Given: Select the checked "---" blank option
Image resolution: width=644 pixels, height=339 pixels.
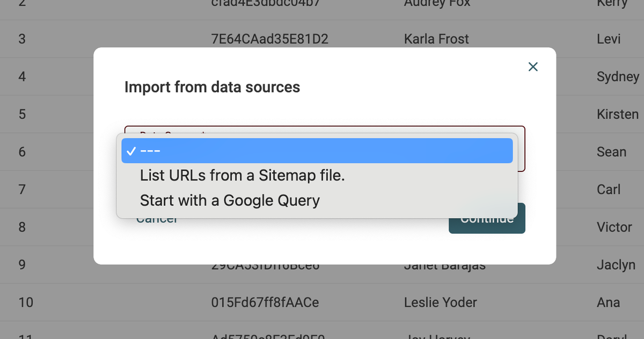Looking at the screenshot, I should [317, 151].
